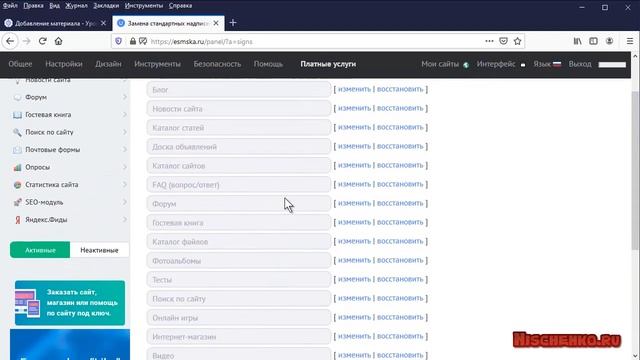Open the Firefox library icon
Screen dimensions: 640x360
click(578, 41)
